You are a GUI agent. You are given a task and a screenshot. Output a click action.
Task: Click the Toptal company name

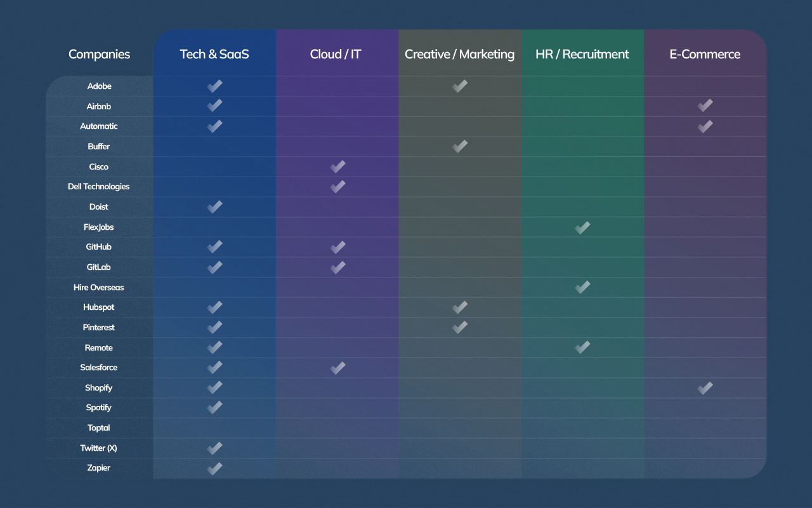(99, 427)
